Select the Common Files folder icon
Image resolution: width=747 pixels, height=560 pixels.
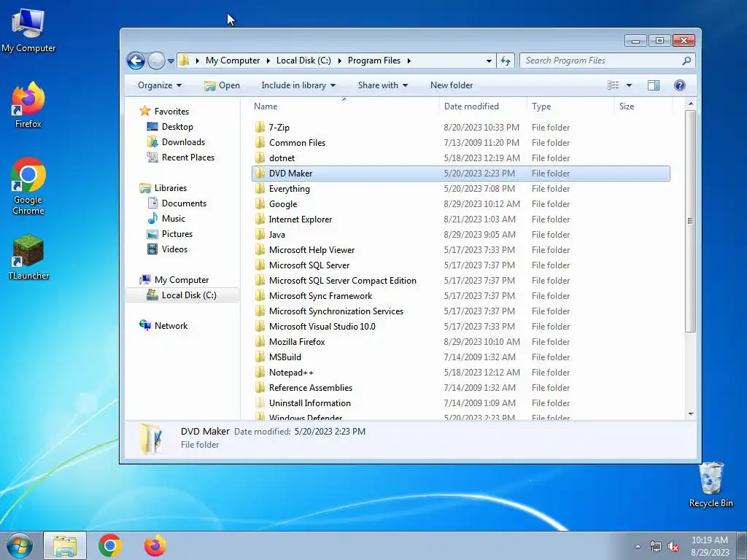click(260, 142)
